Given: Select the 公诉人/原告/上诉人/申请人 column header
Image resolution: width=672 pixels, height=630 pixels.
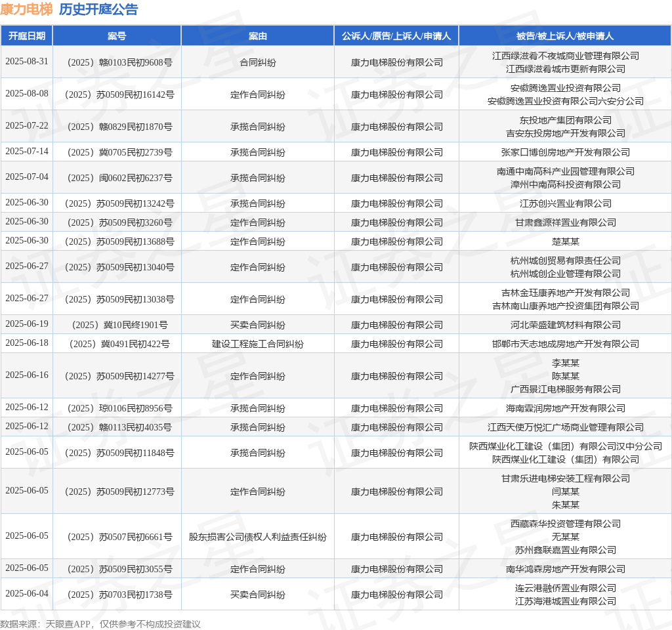Looking at the screenshot, I should tap(396, 36).
